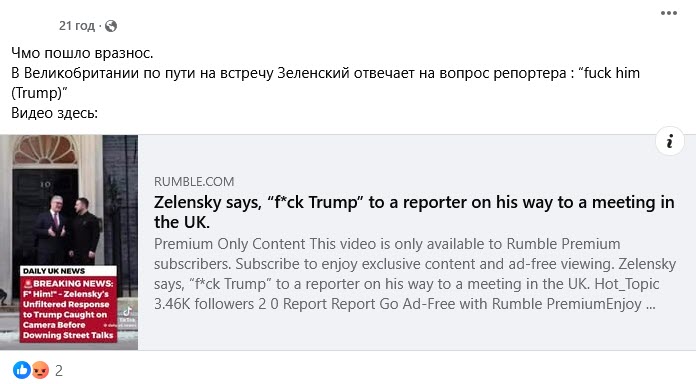Click the "21 год" post timestamp

(x=77, y=26)
